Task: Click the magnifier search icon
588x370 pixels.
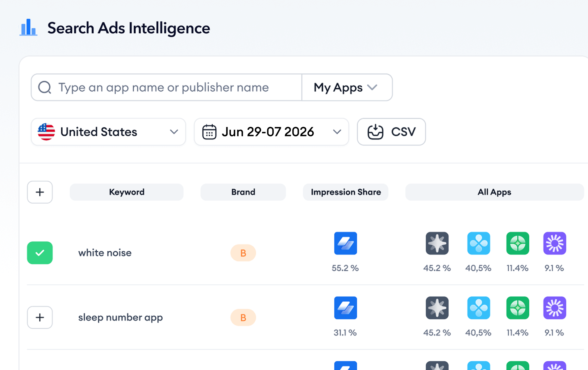Action: click(x=45, y=87)
